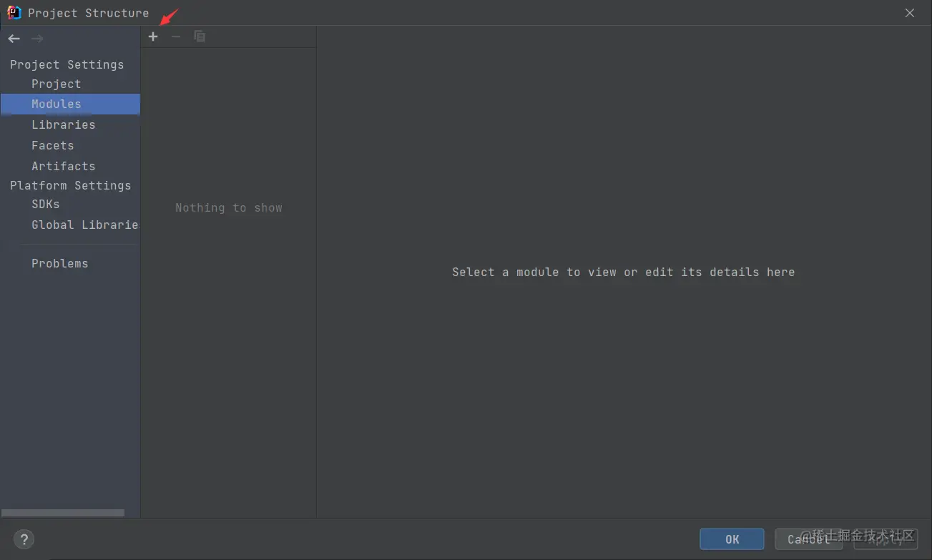Go back with the left arrow icon

point(14,39)
